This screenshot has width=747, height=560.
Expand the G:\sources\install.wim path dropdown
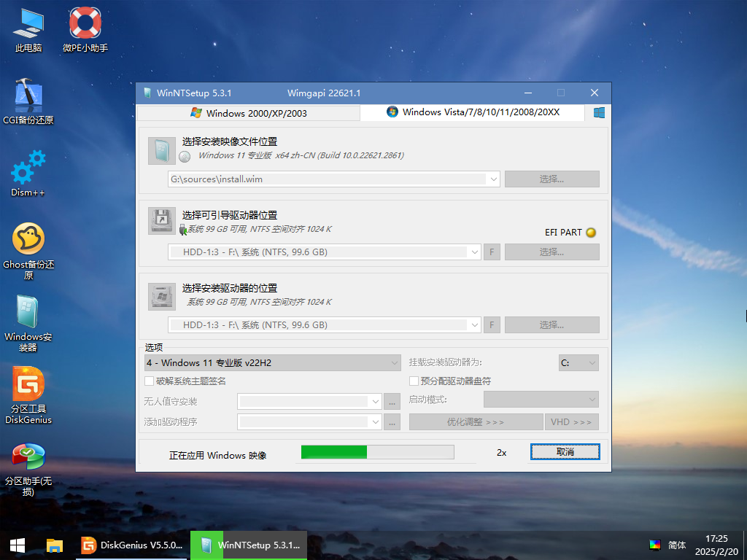[x=494, y=179]
